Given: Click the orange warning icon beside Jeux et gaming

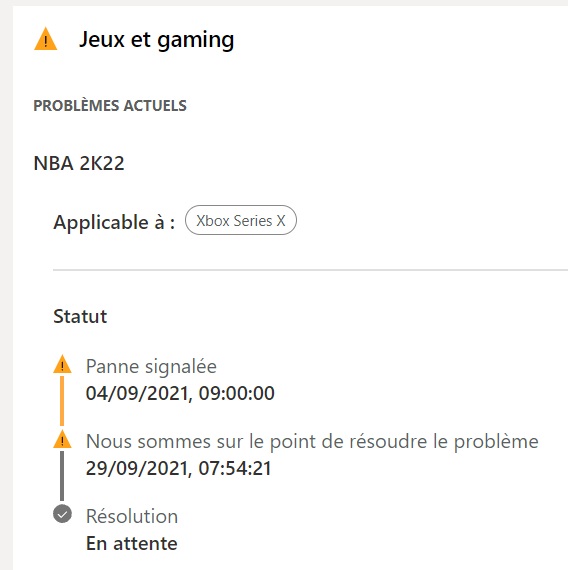Looking at the screenshot, I should click(x=45, y=39).
